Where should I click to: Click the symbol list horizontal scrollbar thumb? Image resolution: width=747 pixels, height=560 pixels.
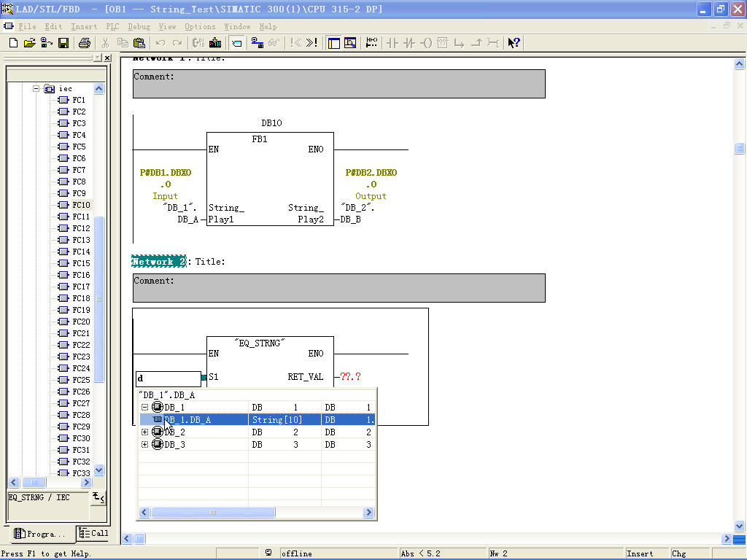point(213,513)
